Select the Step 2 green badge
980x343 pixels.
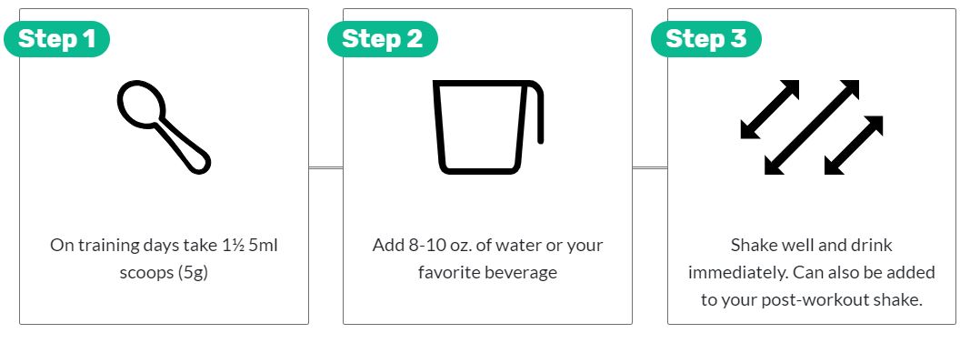coord(383,39)
